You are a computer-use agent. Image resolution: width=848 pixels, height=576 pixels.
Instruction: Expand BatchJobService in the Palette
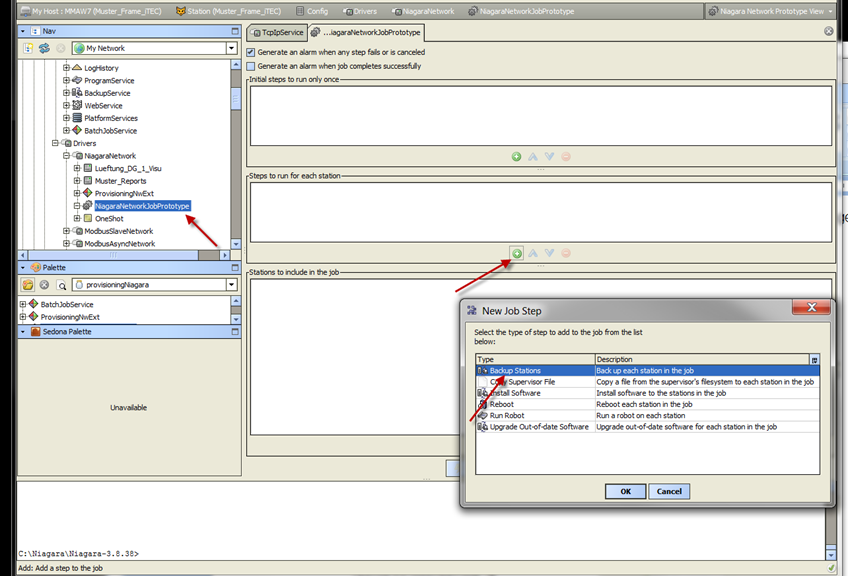click(x=23, y=304)
